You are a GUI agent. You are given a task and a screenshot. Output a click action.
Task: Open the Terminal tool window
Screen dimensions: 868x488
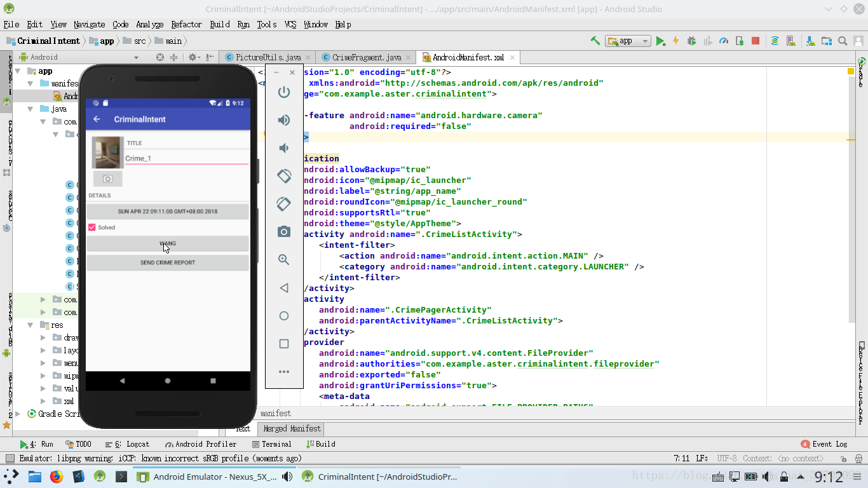[272, 444]
